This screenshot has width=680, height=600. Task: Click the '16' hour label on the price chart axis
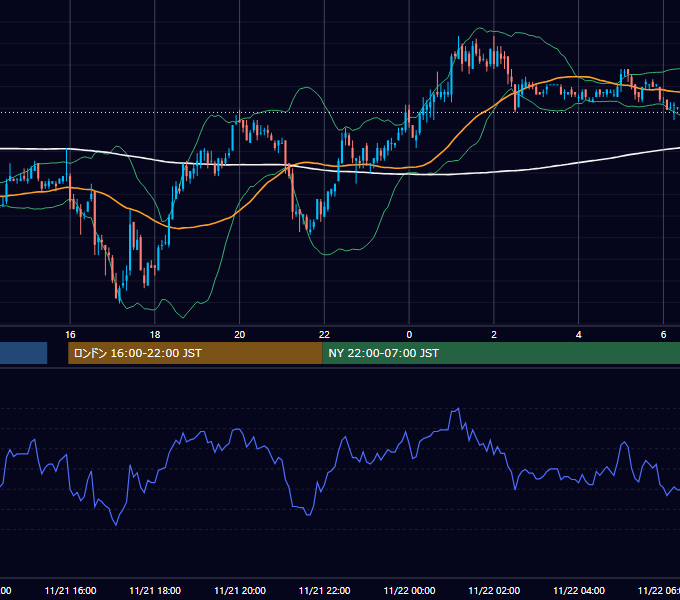70,335
